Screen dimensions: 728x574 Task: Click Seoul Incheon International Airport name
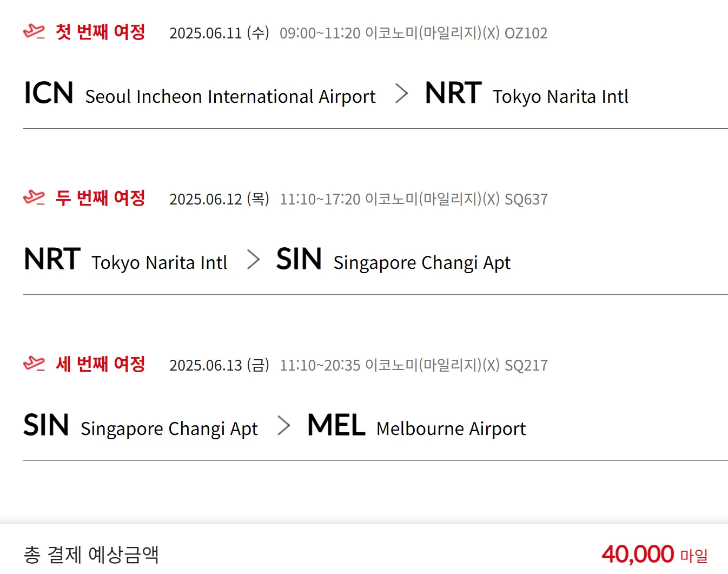[x=230, y=96]
